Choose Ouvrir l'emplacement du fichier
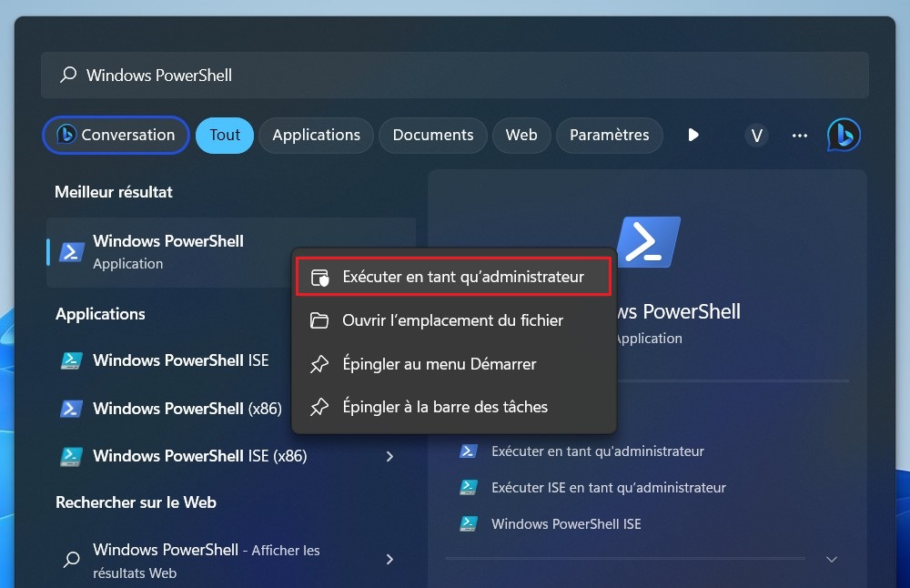910x588 pixels. tap(453, 320)
